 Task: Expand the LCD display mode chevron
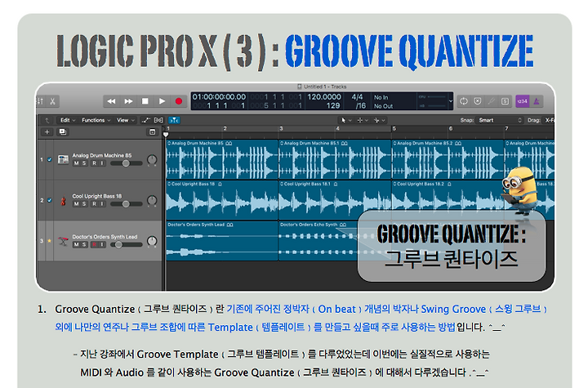pyautogui.click(x=451, y=101)
